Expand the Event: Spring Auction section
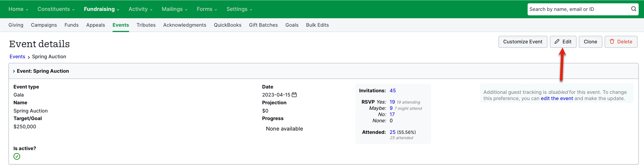 41,71
